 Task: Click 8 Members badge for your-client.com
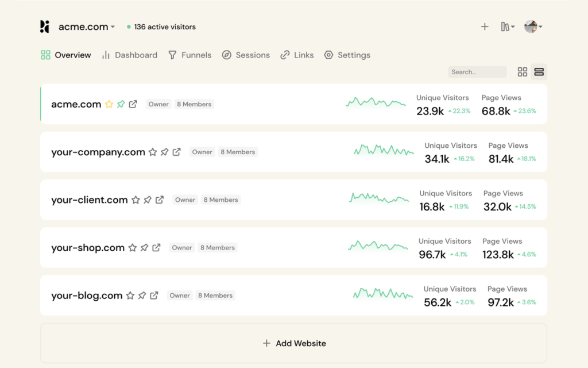pyautogui.click(x=221, y=200)
